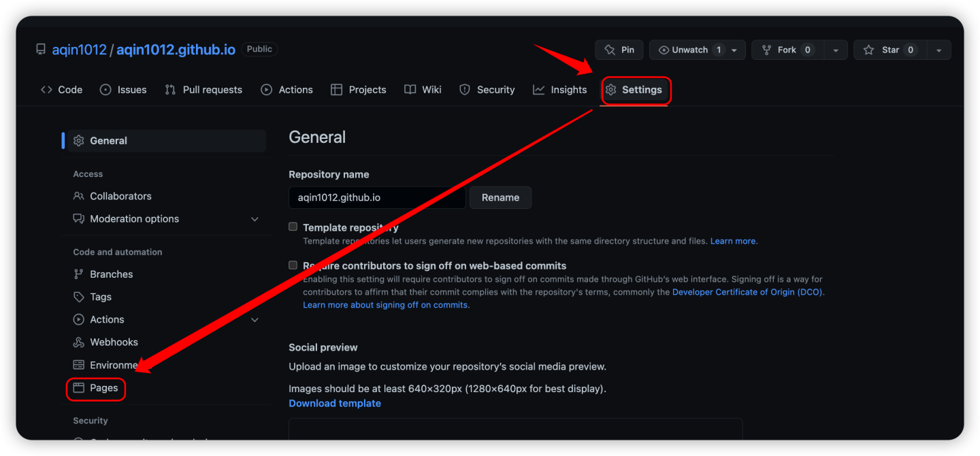Open the Insights tab

point(560,90)
